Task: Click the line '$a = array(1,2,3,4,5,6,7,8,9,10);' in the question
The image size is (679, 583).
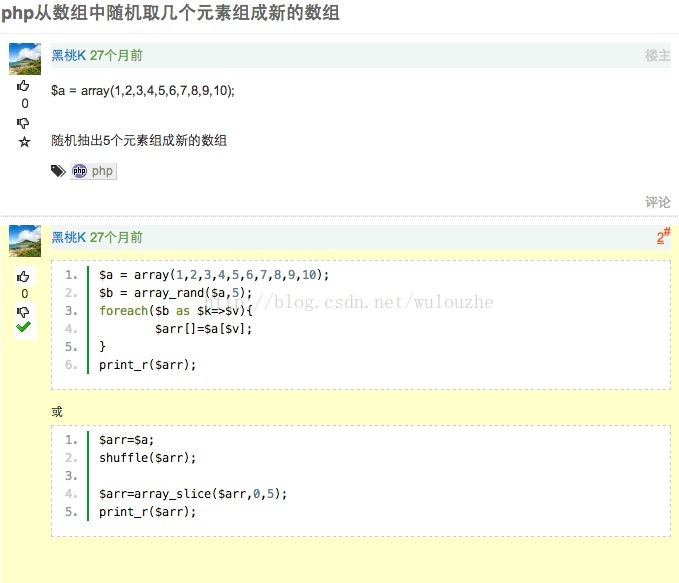Action: click(142, 91)
